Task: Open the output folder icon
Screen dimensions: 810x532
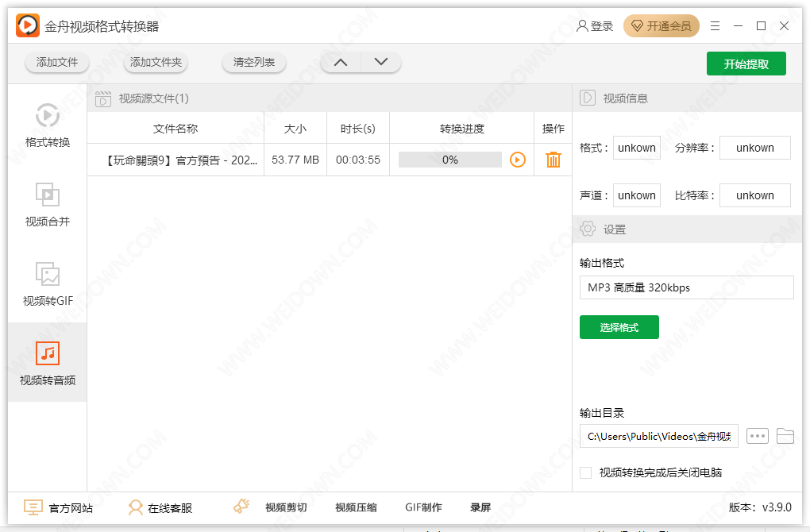Action: click(785, 437)
